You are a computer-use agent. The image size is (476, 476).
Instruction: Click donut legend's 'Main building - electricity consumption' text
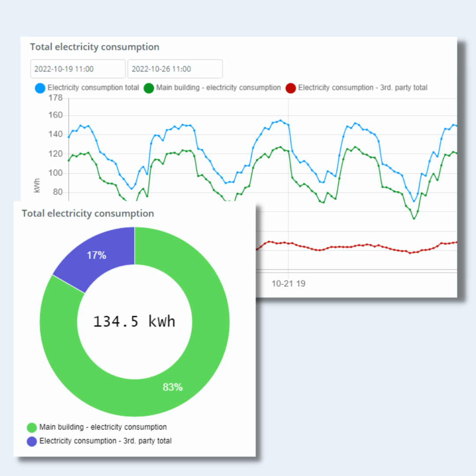click(103, 427)
